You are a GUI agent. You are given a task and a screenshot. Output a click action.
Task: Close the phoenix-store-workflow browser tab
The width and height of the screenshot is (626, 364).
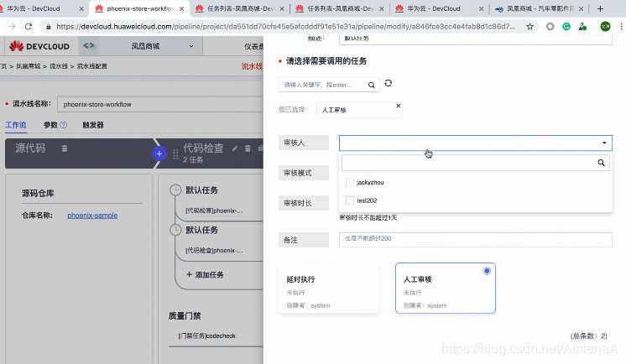point(181,8)
